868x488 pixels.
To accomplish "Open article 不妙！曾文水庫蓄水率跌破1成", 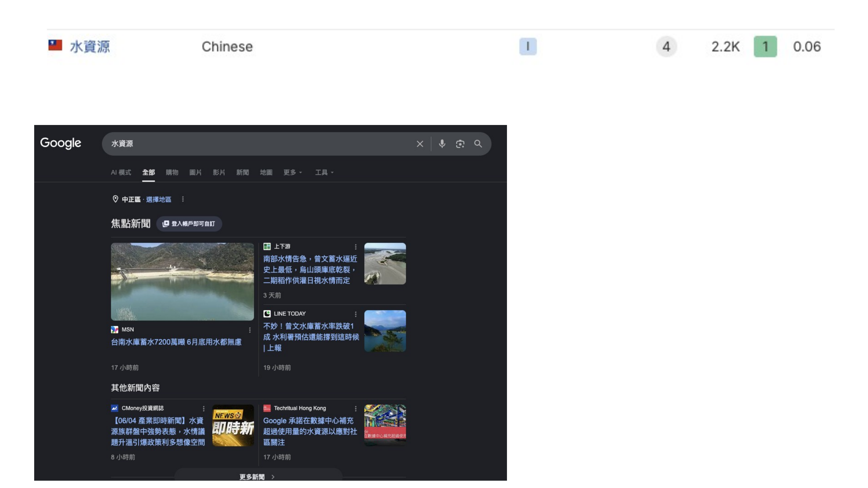I will (x=311, y=337).
